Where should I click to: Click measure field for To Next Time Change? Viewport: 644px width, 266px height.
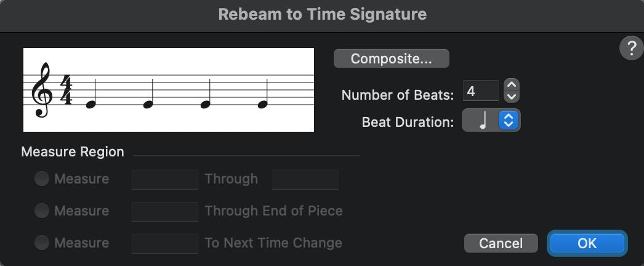[x=165, y=243]
